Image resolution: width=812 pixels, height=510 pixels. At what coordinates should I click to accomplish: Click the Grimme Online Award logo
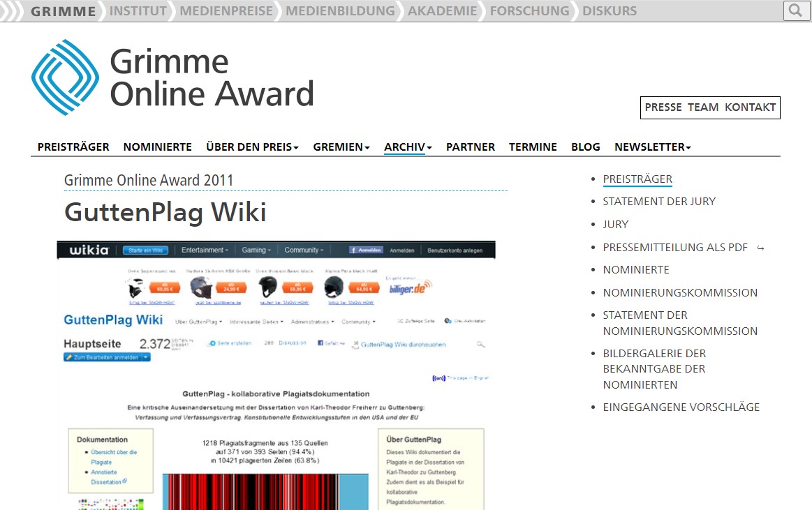[x=172, y=77]
